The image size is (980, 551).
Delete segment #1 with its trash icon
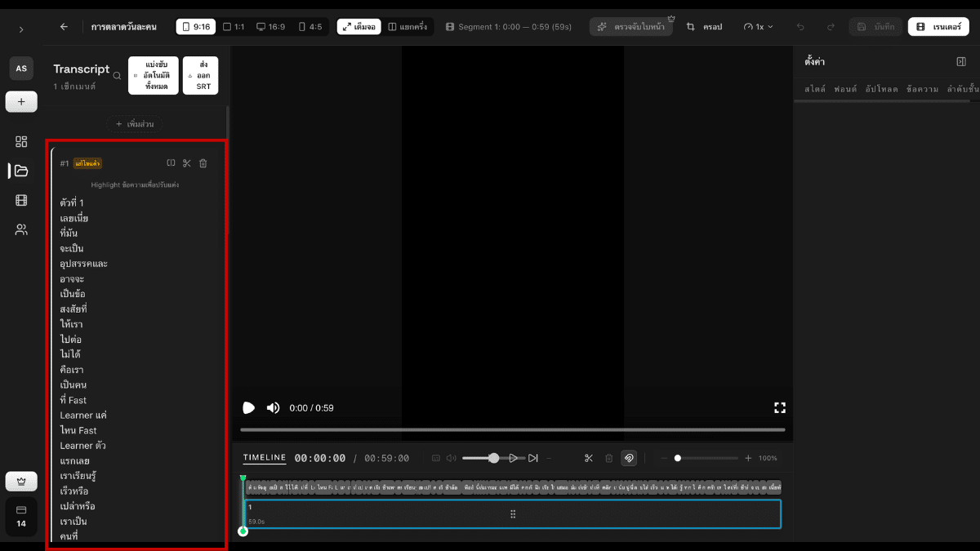(203, 163)
